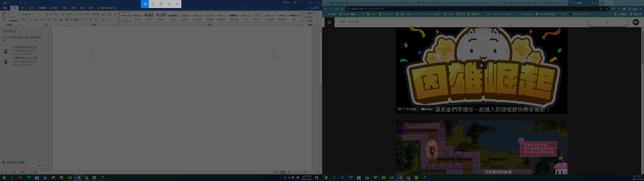The image size is (644, 181).
Task: Click the browser reload button
Action: [x=336, y=8]
